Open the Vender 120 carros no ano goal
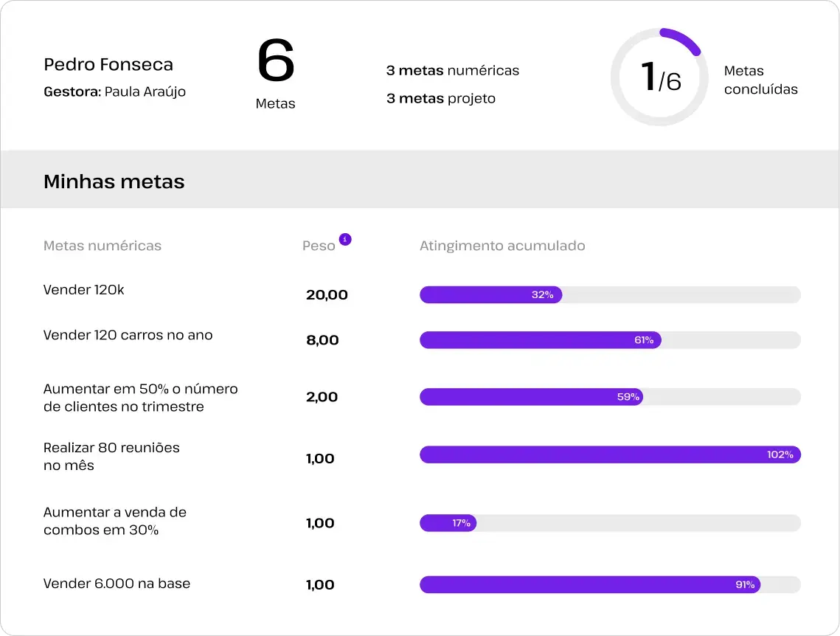 pyautogui.click(x=128, y=335)
